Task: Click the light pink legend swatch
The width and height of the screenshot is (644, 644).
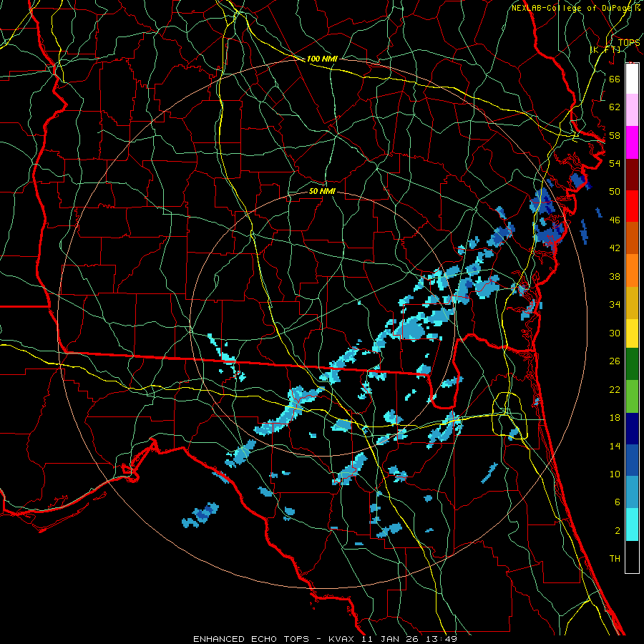Action: 632,110
